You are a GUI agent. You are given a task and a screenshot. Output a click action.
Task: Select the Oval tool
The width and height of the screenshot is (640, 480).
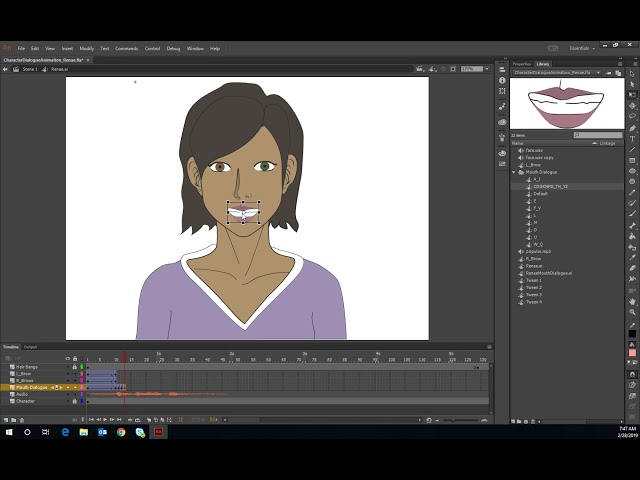point(632,171)
